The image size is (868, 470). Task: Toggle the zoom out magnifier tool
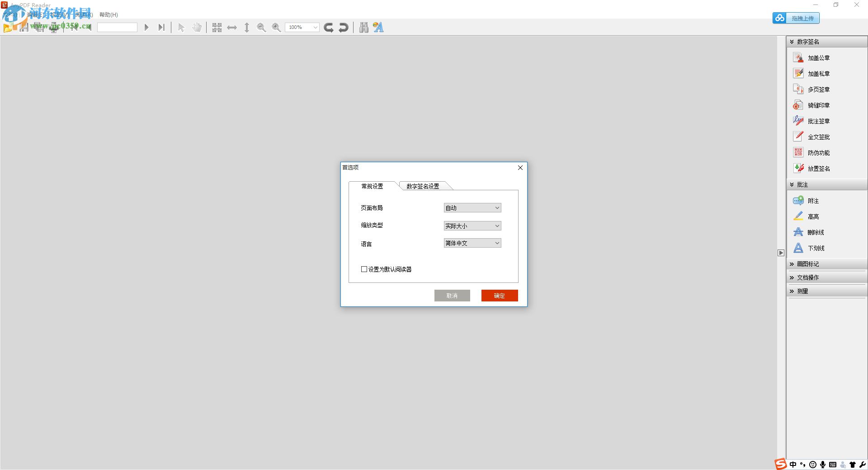tap(261, 27)
